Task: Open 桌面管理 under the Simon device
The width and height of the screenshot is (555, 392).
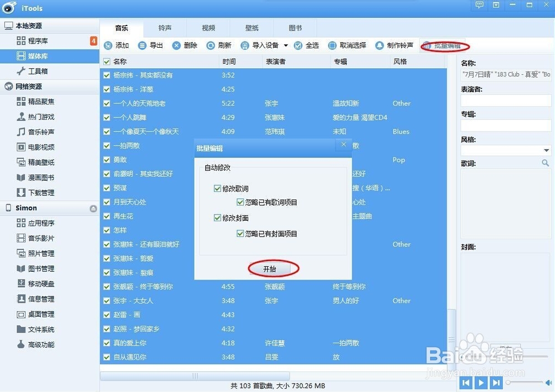Action: point(49,314)
